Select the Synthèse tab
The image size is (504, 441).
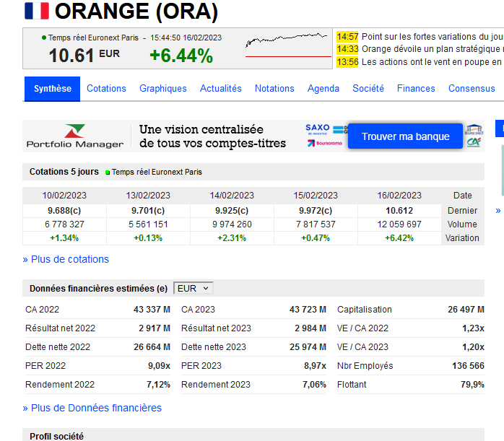[53, 89]
